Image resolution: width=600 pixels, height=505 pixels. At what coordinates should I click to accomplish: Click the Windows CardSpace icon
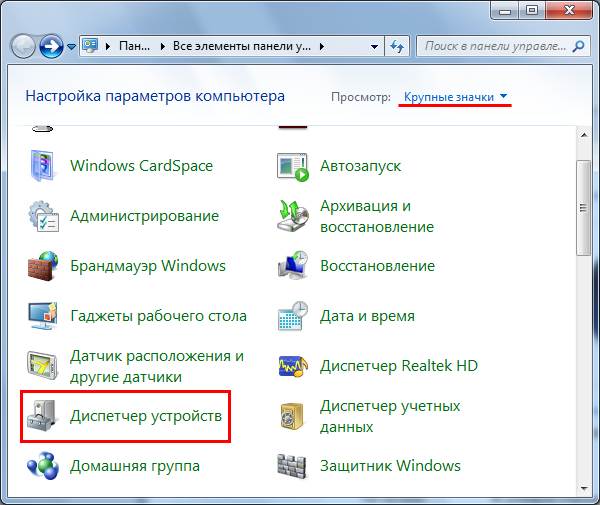tap(44, 166)
